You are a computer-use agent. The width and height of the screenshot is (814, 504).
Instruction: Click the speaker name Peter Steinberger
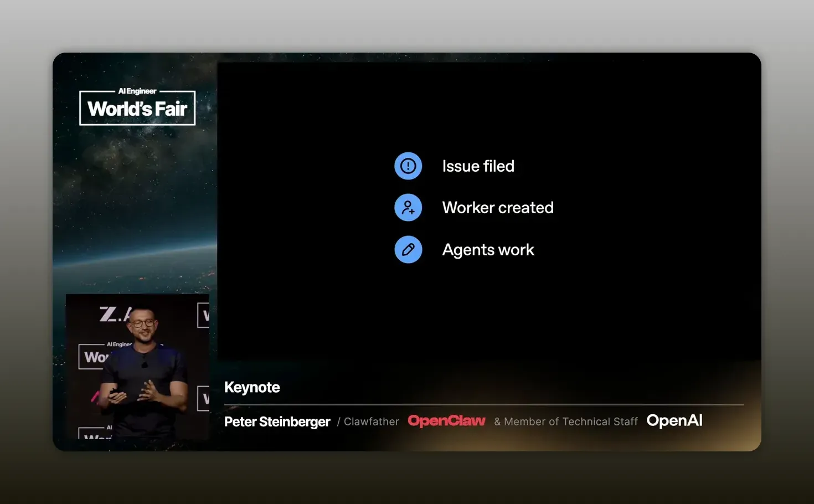tap(277, 422)
